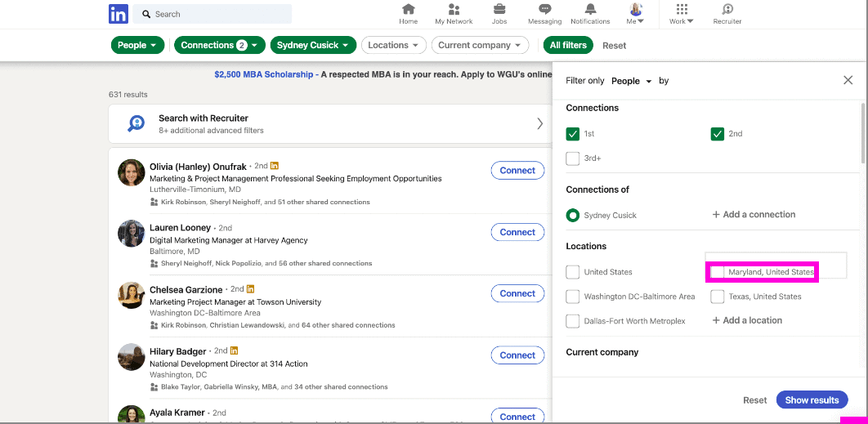Connect with Hilary Badger

[x=517, y=355]
